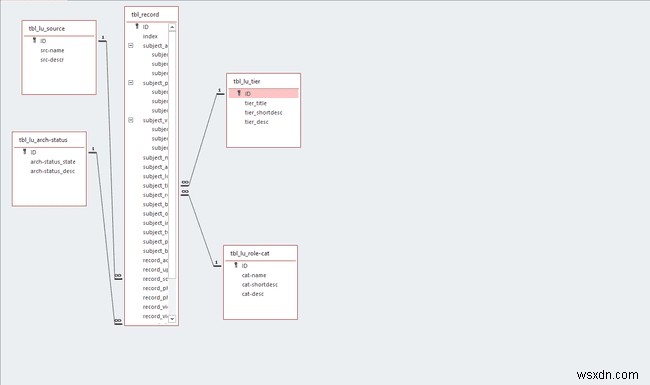Viewport: 650px width, 385px height.
Task: Select the src-name field
Action: (52, 50)
